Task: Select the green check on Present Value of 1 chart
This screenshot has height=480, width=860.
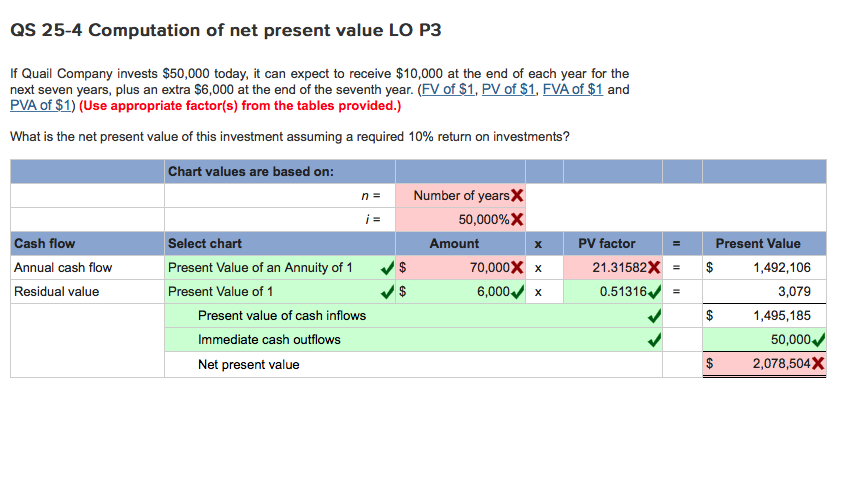Action: (387, 292)
